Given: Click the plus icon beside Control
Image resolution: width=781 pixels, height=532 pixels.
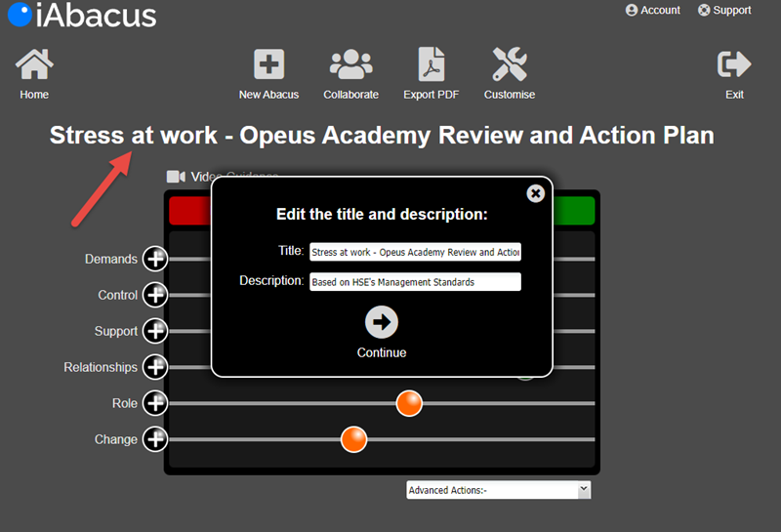Looking at the screenshot, I should click(x=155, y=295).
